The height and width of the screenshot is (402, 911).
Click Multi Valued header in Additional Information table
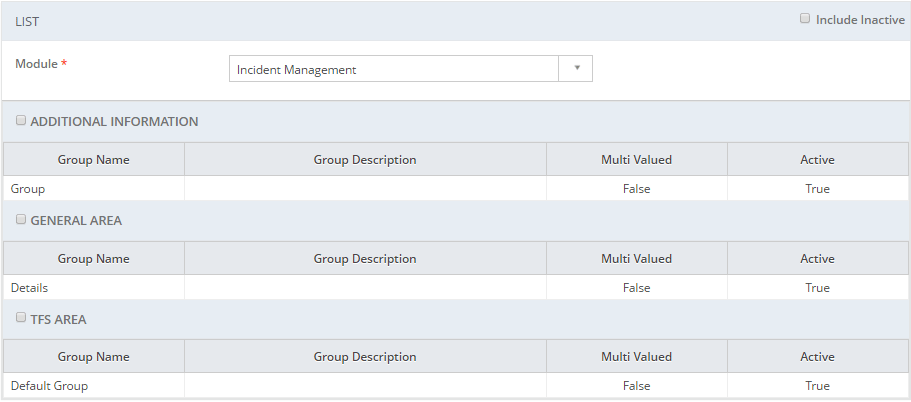tap(636, 159)
